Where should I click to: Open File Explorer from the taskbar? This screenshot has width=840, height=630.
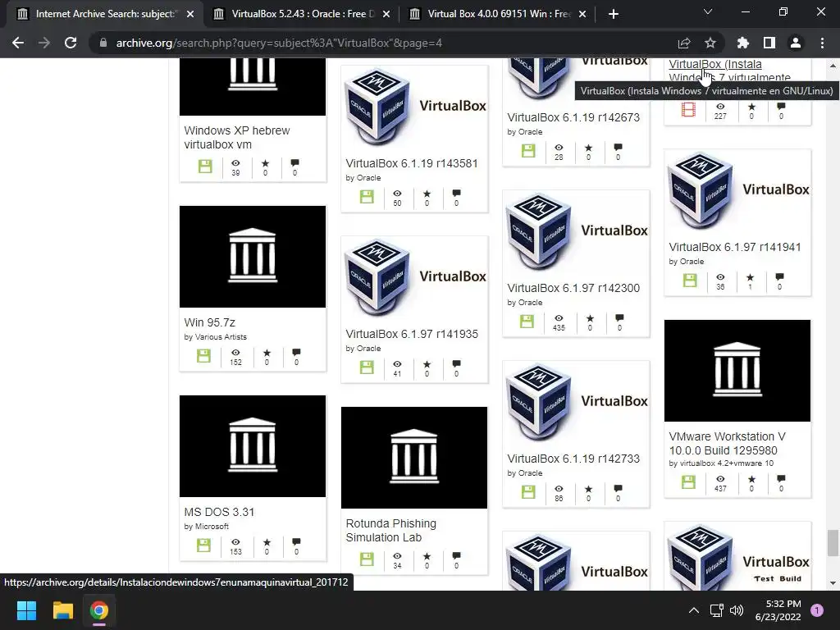[62, 610]
